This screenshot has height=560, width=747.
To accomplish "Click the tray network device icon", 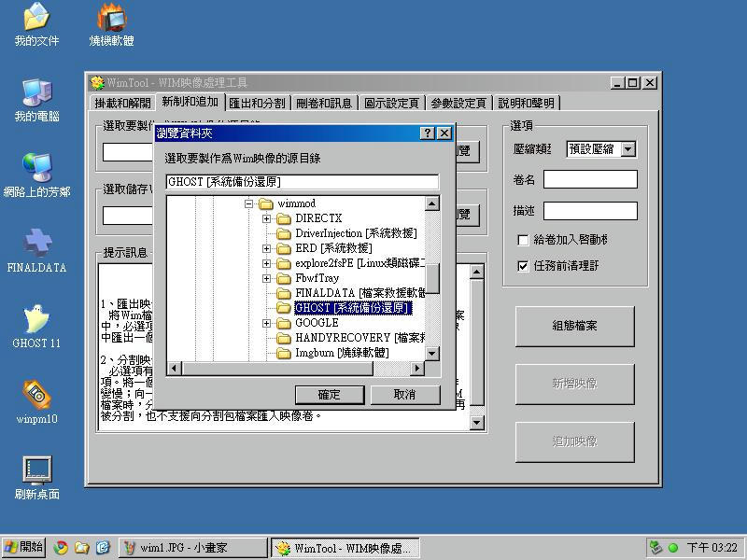I will pos(656,548).
